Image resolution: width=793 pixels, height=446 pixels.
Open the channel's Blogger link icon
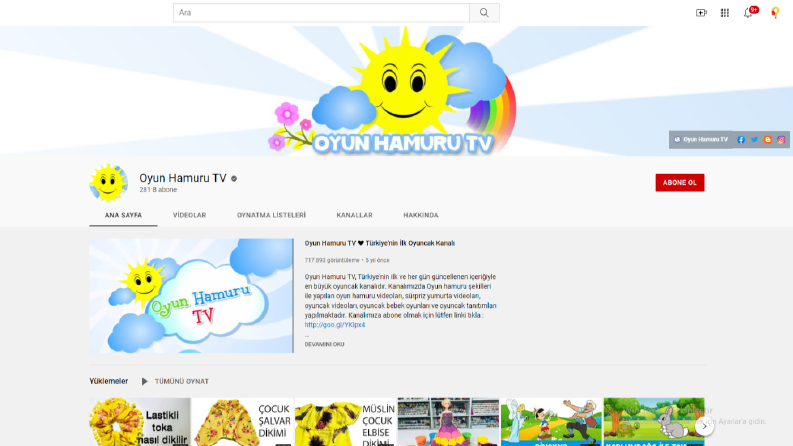pos(768,140)
